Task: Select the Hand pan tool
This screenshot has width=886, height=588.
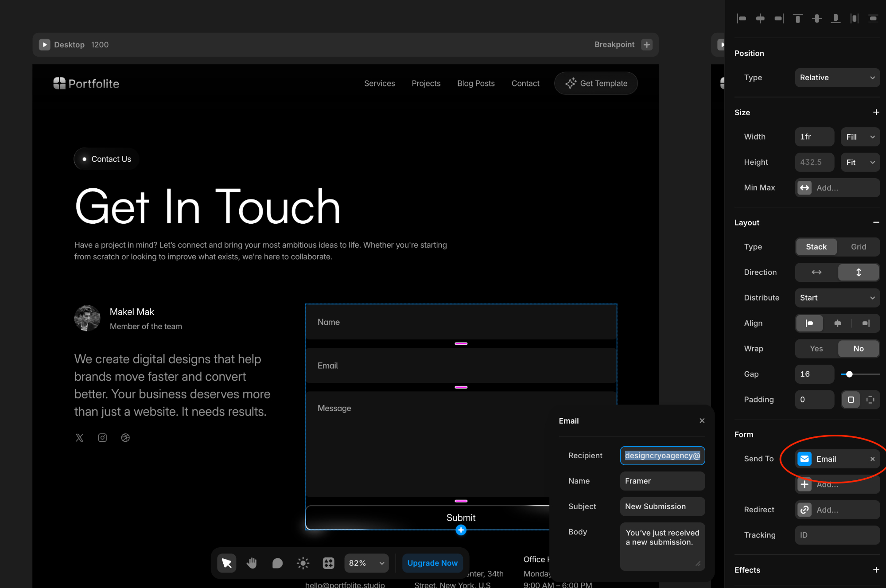Action: 252,563
